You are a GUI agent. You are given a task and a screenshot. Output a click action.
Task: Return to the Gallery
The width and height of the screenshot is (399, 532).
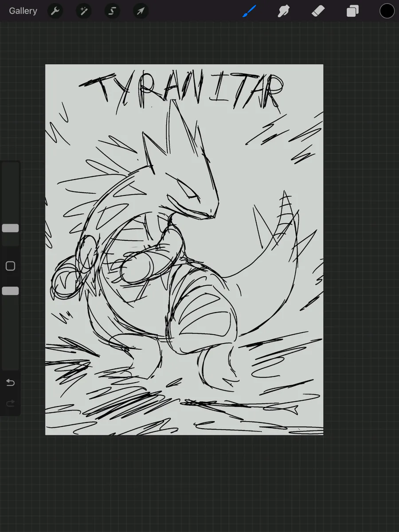pos(23,11)
